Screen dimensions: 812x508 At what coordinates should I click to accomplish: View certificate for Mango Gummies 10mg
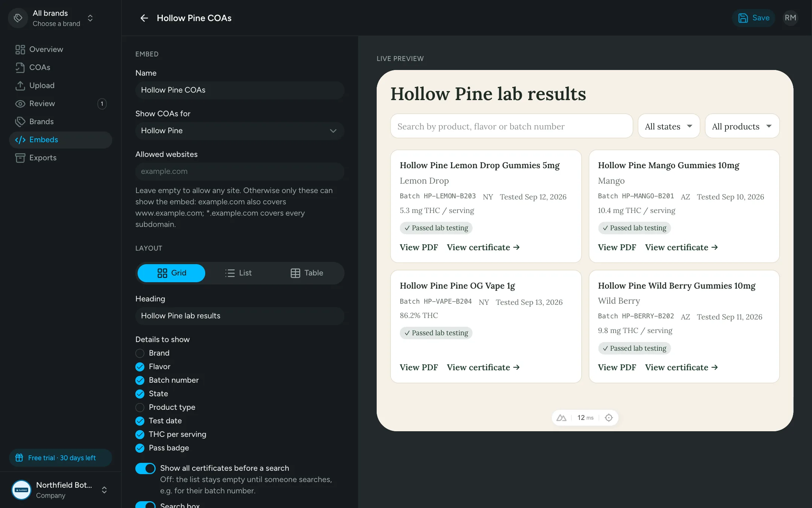tap(681, 247)
